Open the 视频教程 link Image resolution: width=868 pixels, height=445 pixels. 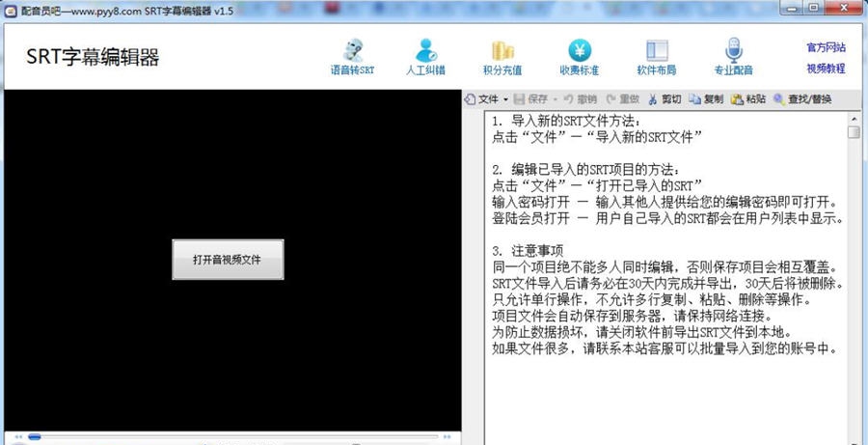826,69
